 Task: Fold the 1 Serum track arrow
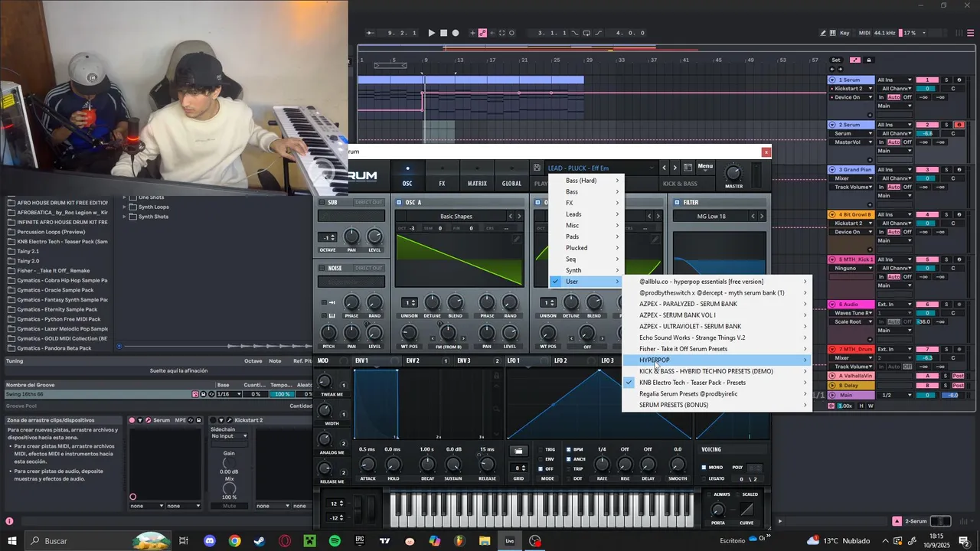832,80
